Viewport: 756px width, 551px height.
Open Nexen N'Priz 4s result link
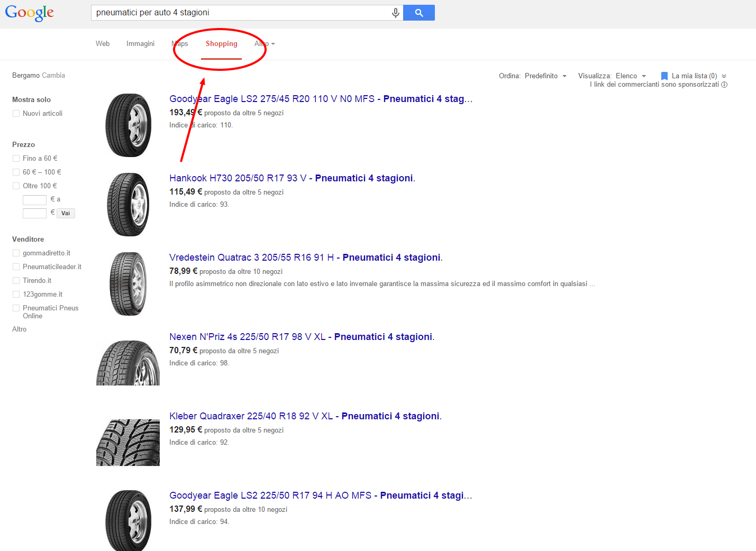pos(302,337)
